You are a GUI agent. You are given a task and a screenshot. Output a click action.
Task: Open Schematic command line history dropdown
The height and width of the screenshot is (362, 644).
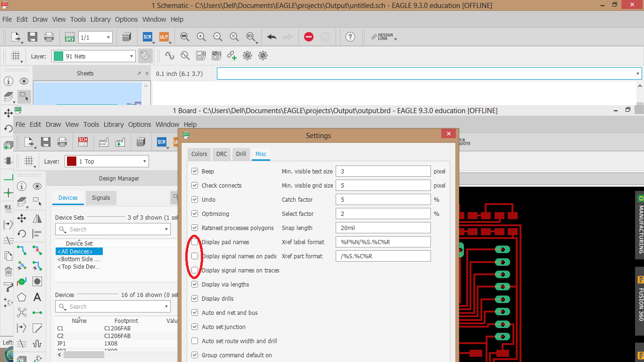pos(638,74)
